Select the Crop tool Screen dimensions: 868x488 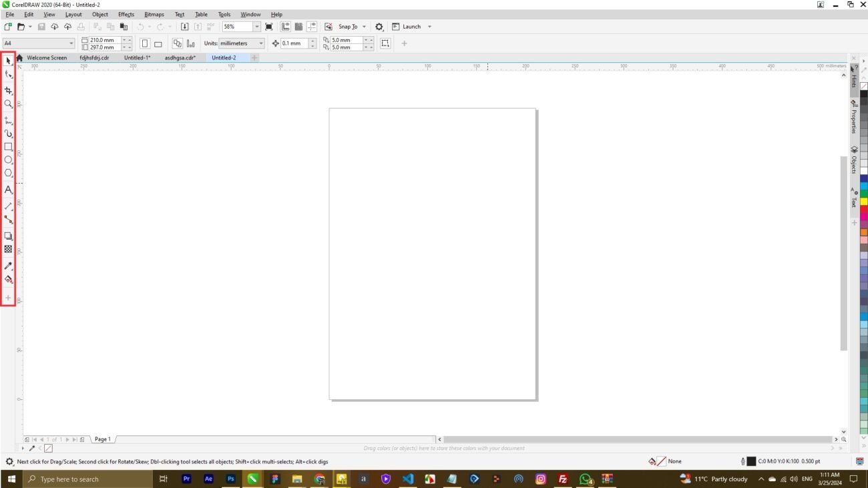pyautogui.click(x=8, y=90)
